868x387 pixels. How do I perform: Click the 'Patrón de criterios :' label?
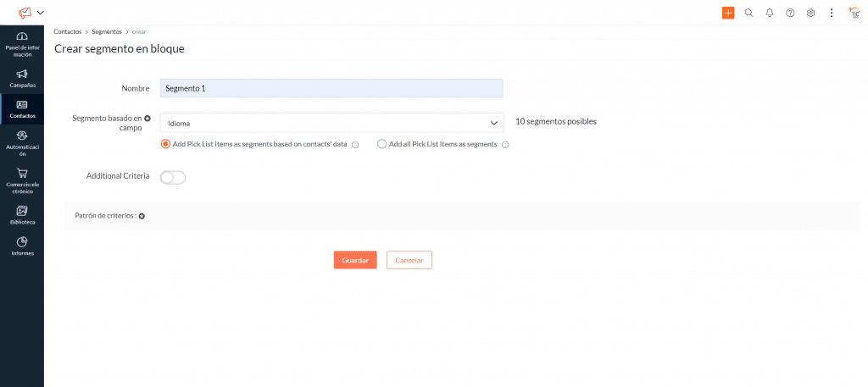point(106,216)
